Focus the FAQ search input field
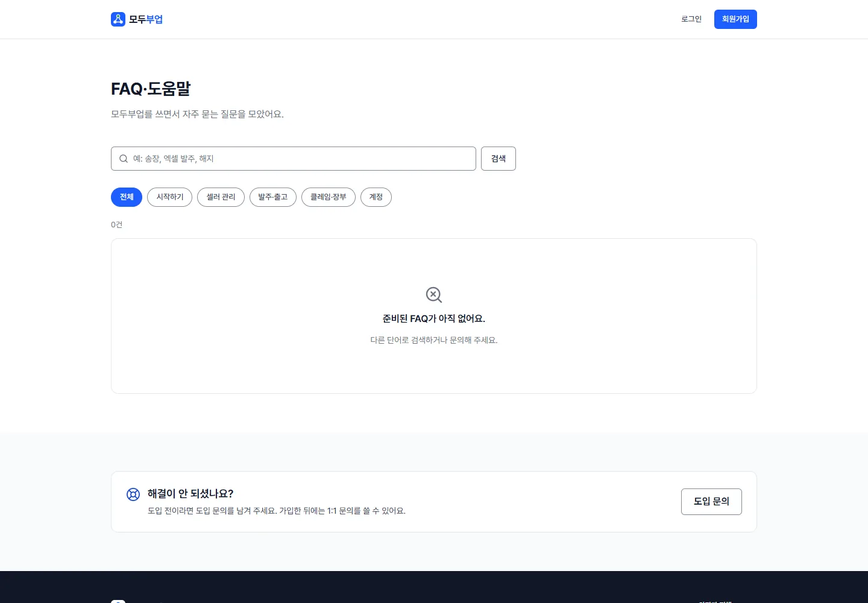The width and height of the screenshot is (868, 603). coord(294,159)
